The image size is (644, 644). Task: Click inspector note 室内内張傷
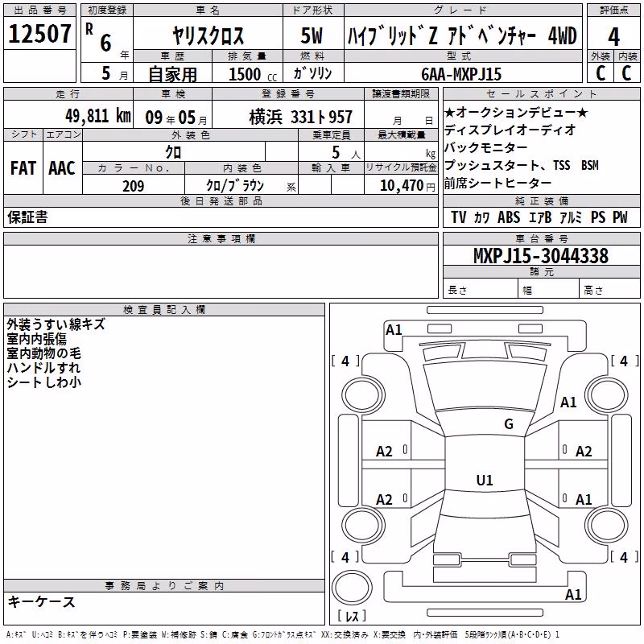pos(36,339)
